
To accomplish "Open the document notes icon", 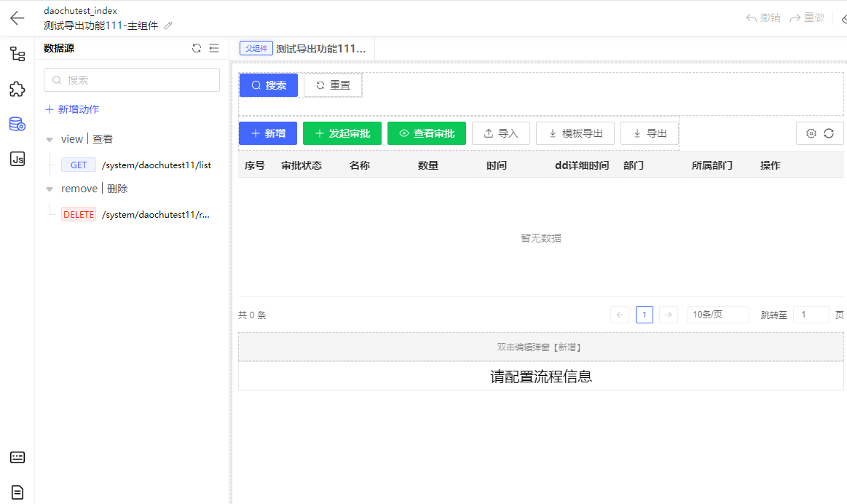I will point(17,492).
